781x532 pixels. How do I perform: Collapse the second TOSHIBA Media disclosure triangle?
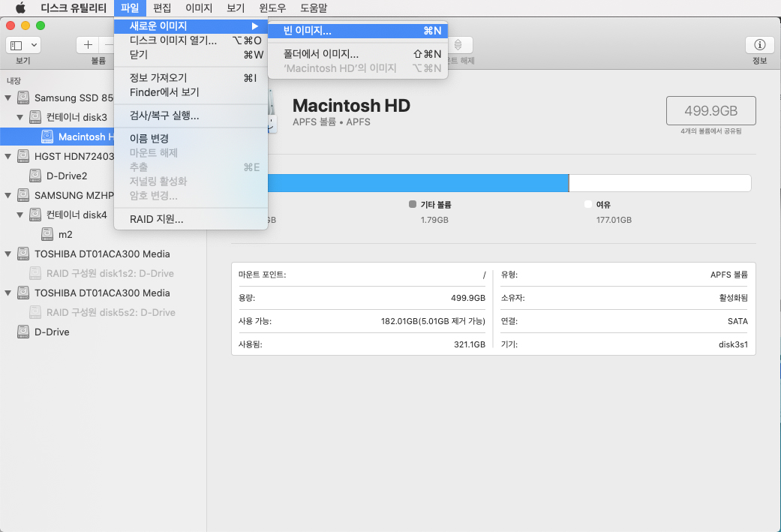point(8,293)
